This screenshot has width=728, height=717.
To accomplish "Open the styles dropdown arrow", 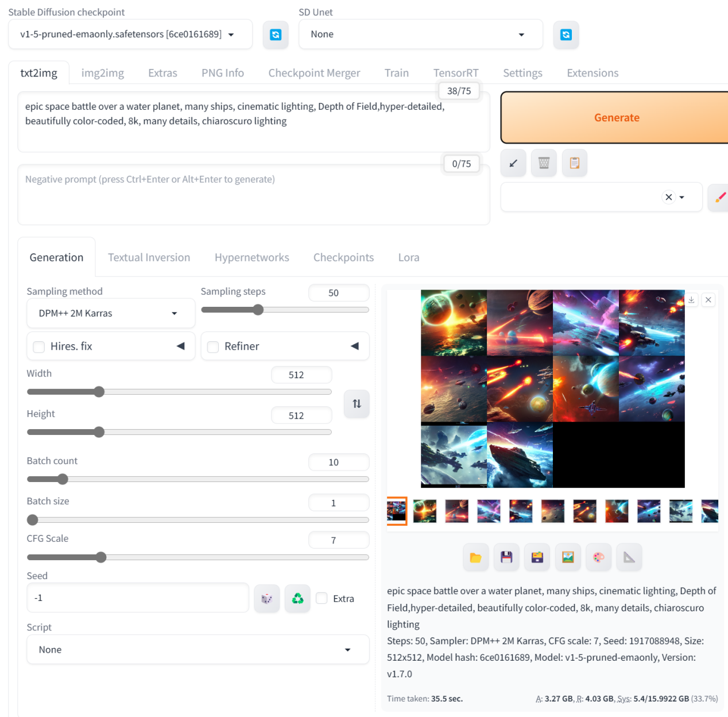I will tap(682, 197).
